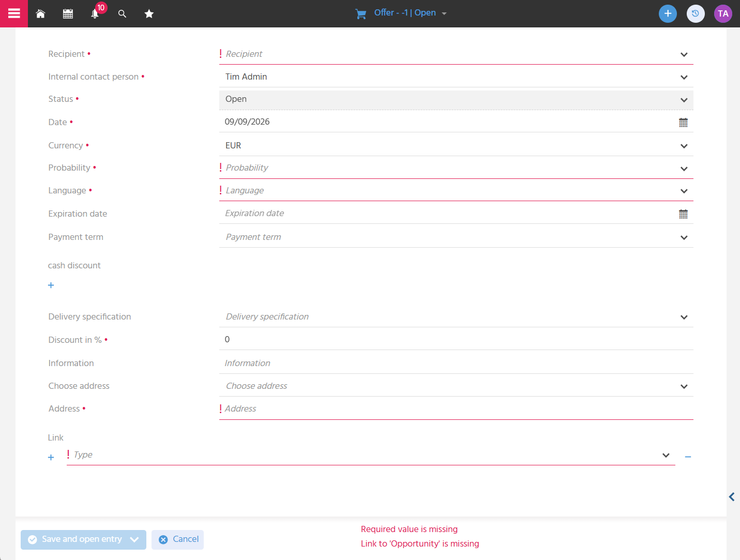Click the Offer - -1 | Open title
This screenshot has width=740, height=560.
coord(405,13)
